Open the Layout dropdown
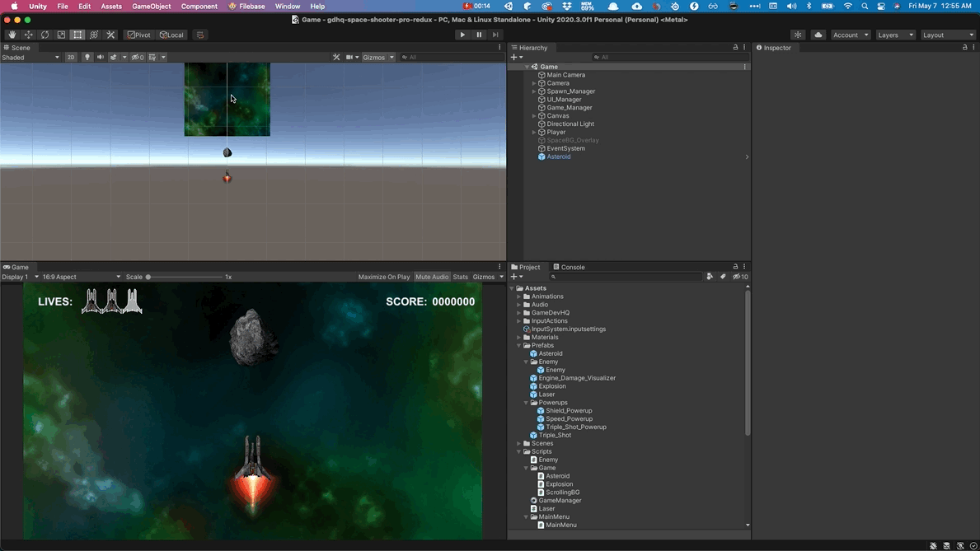The image size is (980, 551). coord(948,35)
